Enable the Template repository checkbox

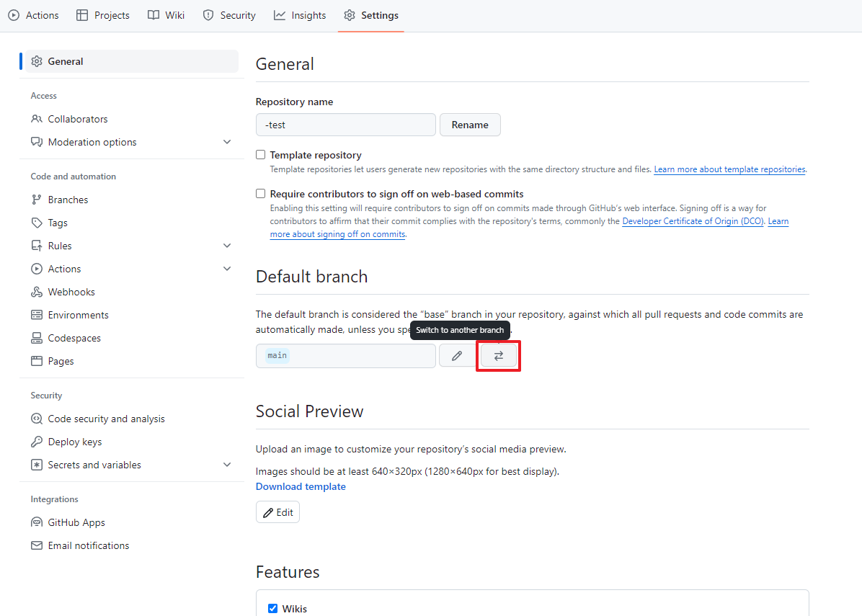coord(261,155)
